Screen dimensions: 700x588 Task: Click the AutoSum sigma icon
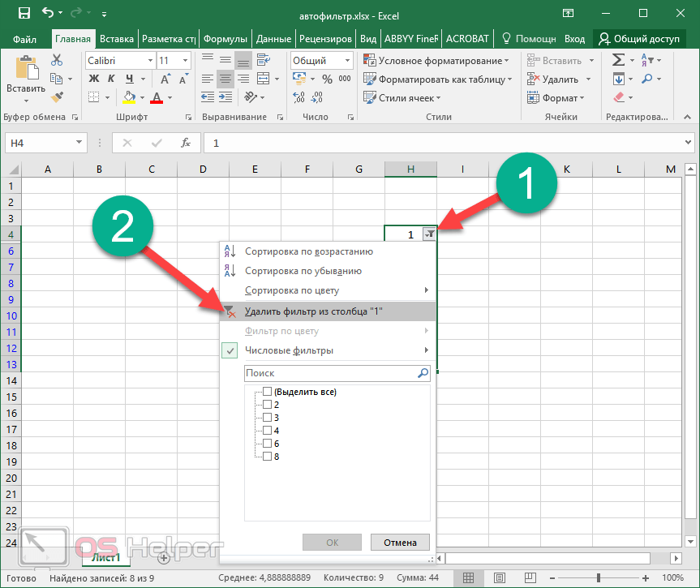(618, 60)
